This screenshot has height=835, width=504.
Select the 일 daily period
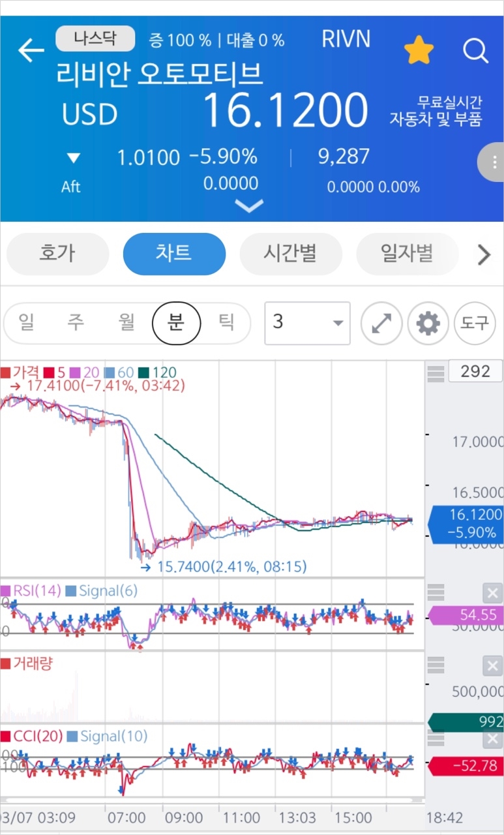(x=26, y=322)
